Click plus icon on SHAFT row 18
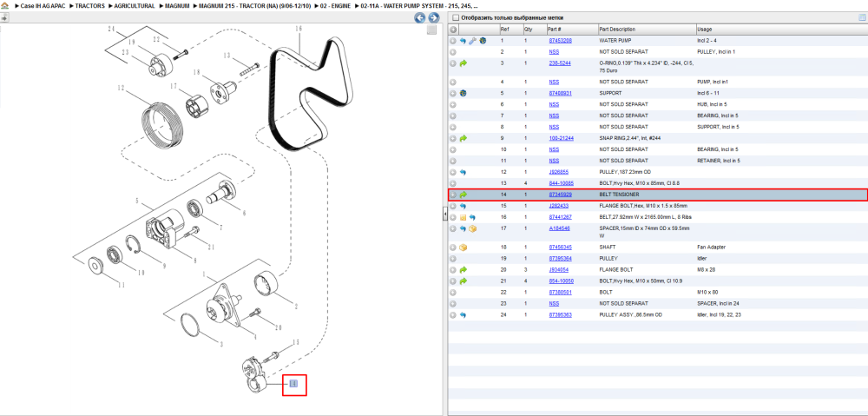This screenshot has width=868, height=416. coord(453,247)
